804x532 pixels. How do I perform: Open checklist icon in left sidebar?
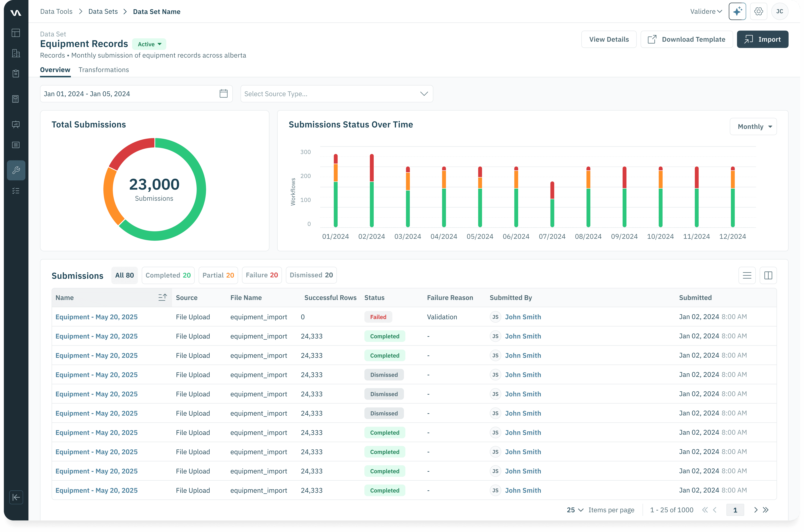tap(16, 191)
